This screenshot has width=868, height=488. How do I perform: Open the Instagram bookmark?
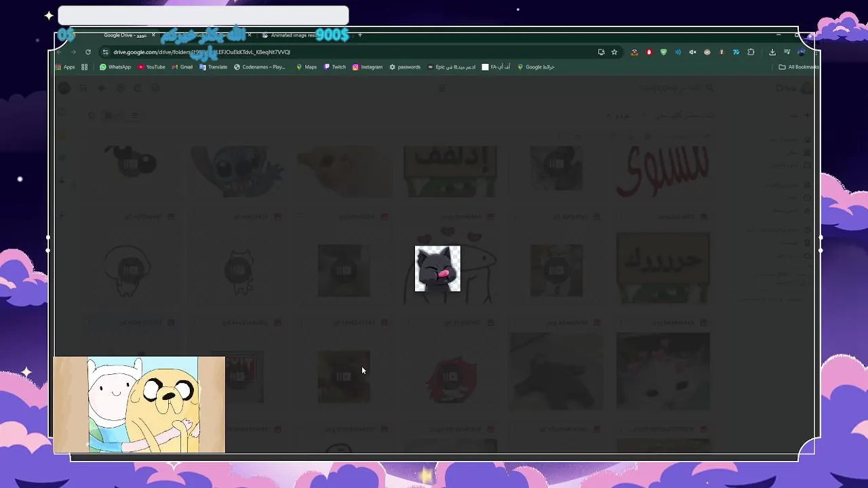click(368, 67)
